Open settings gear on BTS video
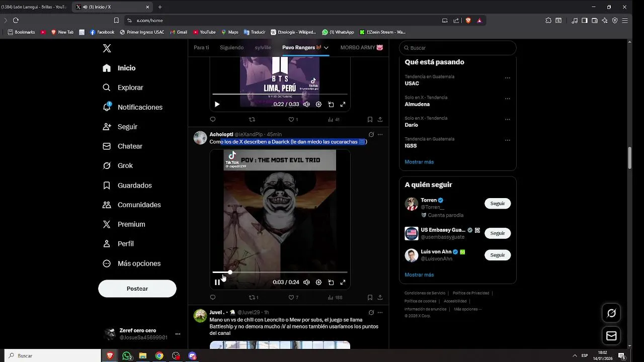This screenshot has width=644, height=362. coord(318,104)
